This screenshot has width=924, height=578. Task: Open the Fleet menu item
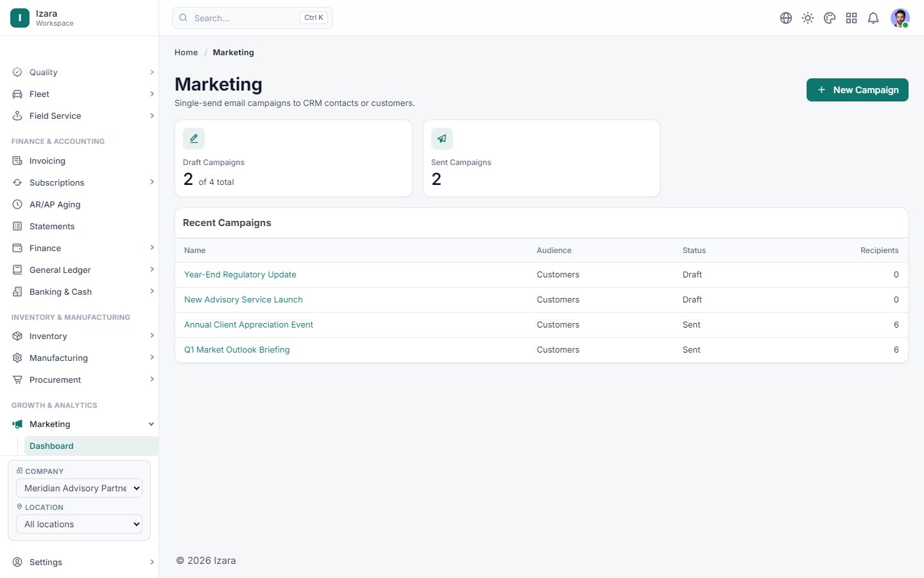click(x=82, y=94)
